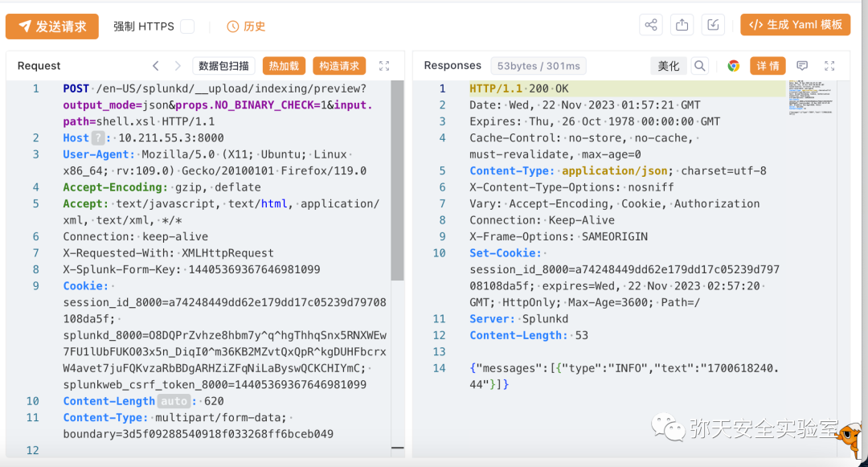Open the request history
Image resolution: width=868 pixels, height=467 pixels.
point(247,27)
